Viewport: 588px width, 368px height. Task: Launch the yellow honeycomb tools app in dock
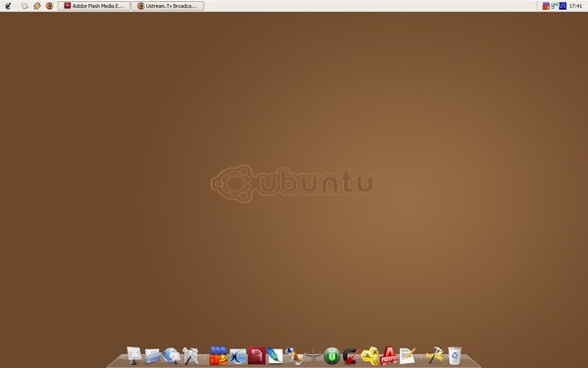(370, 355)
